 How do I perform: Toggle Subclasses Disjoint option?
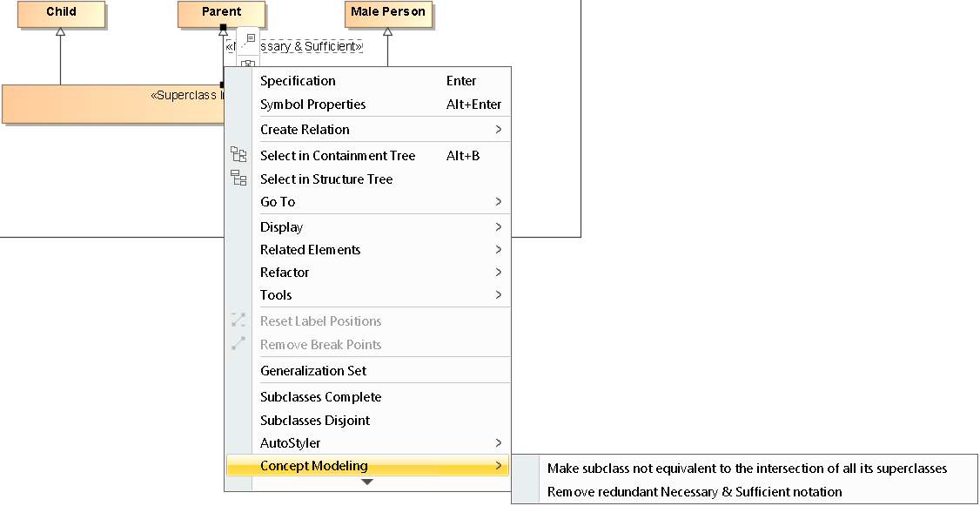(315, 420)
